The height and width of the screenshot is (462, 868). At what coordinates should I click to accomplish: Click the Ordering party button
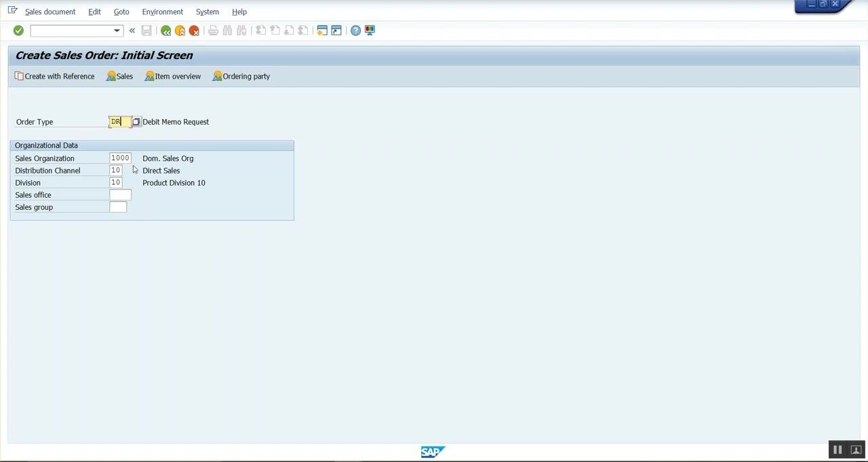point(241,77)
